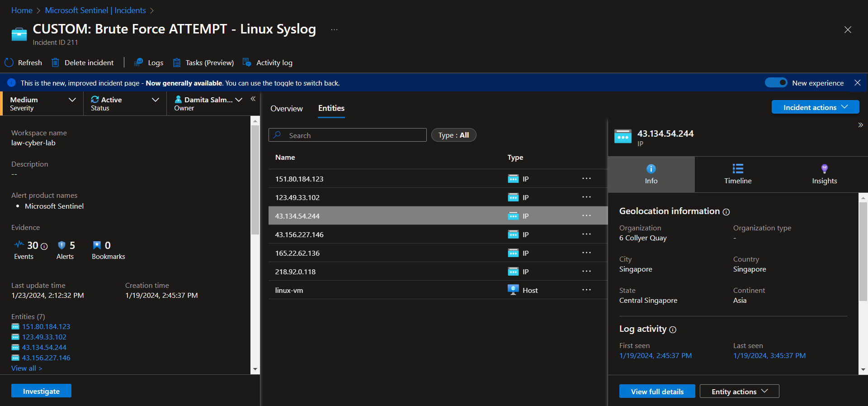Click the Host icon in linux-vm row
This screenshot has width=868, height=406.
[x=513, y=290]
